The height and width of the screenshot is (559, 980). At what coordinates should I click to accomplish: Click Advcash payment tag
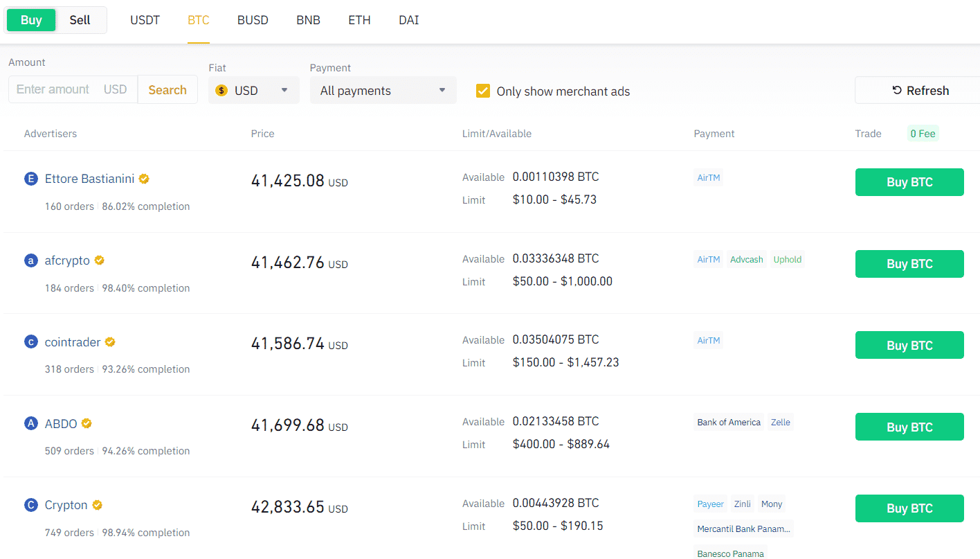tap(747, 260)
